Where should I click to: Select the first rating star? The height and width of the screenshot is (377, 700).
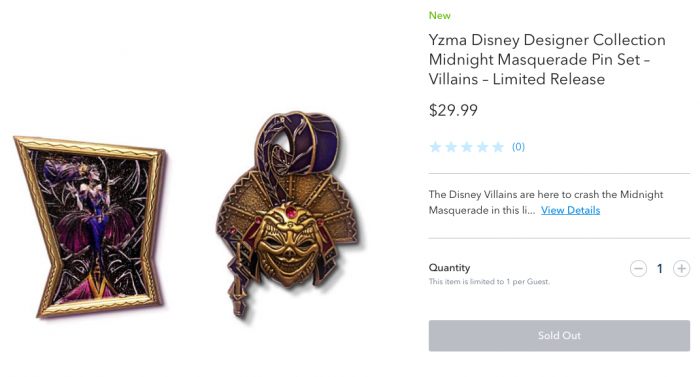435,147
